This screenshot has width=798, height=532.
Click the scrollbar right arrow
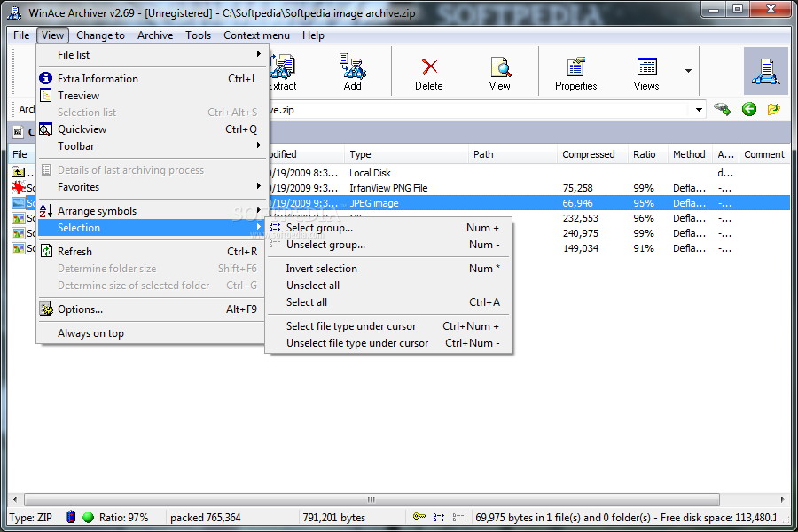click(782, 499)
